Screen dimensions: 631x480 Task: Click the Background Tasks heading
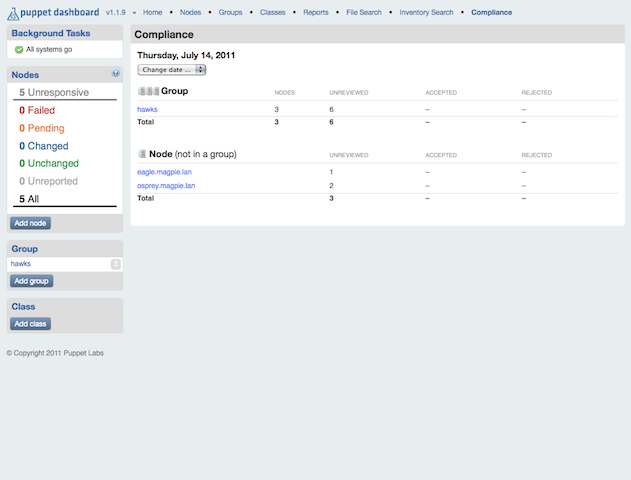point(51,33)
